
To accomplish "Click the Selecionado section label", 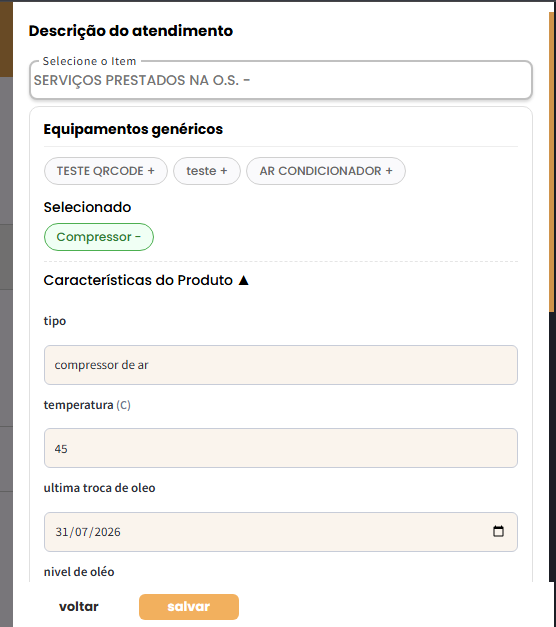I will (x=87, y=207).
